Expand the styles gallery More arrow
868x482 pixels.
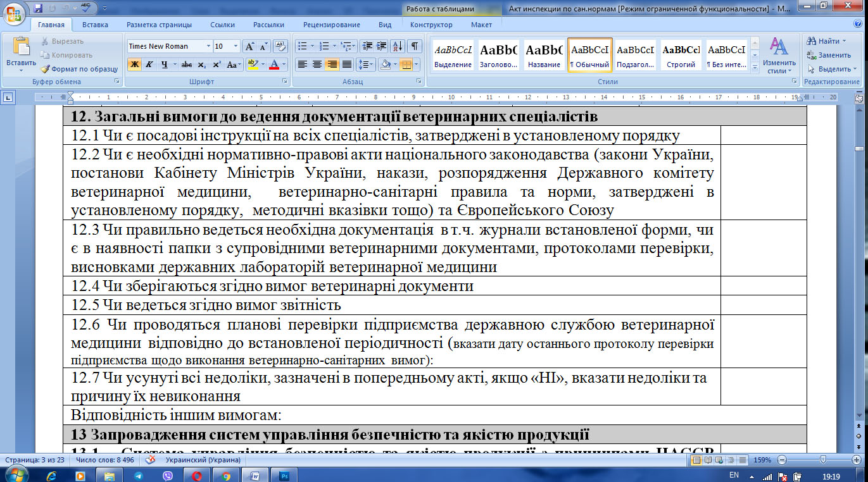753,68
